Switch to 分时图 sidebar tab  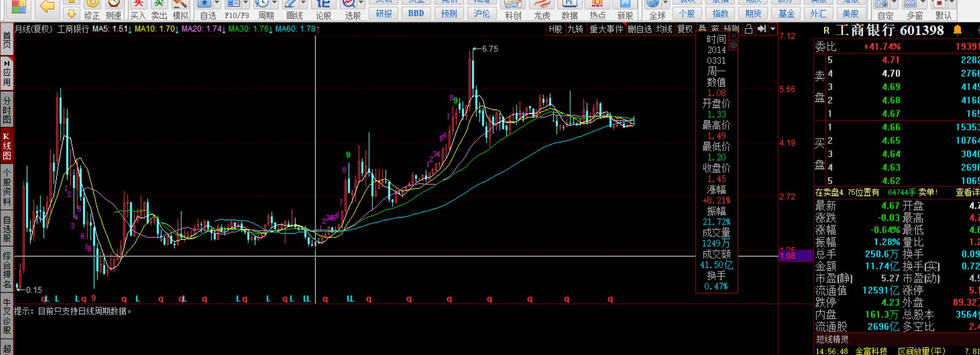tap(6, 110)
